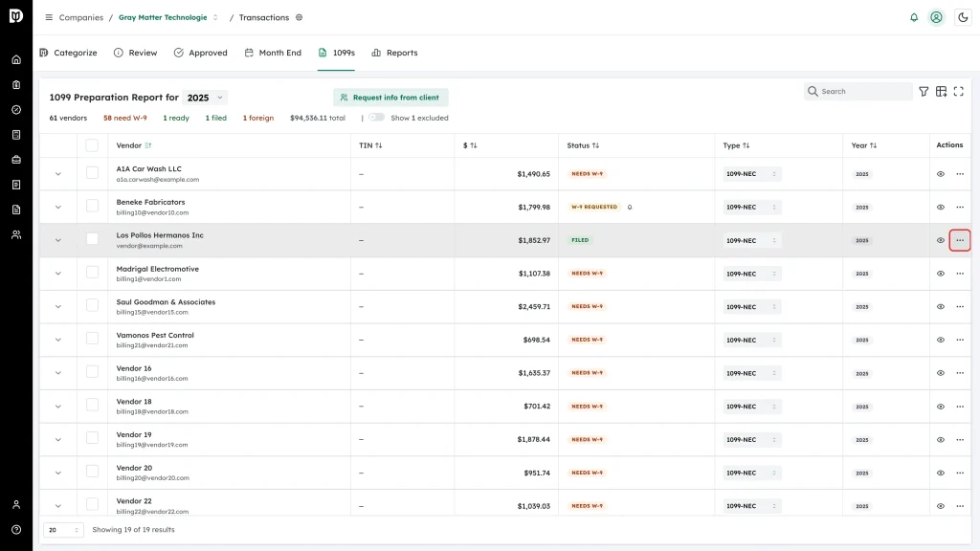980x551 pixels.
Task: Open the rows-per-page 20 selector
Action: (63, 530)
